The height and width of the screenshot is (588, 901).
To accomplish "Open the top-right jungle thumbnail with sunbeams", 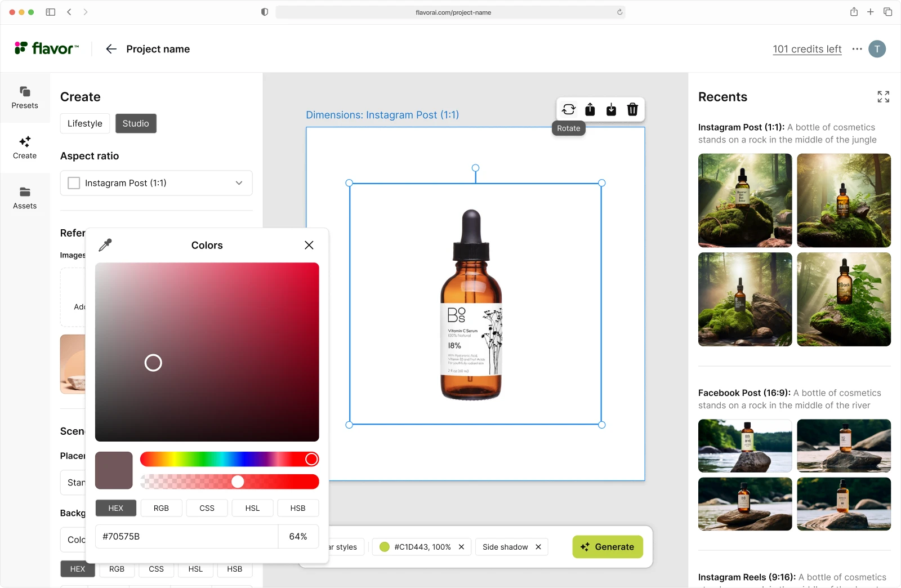I will coord(844,201).
